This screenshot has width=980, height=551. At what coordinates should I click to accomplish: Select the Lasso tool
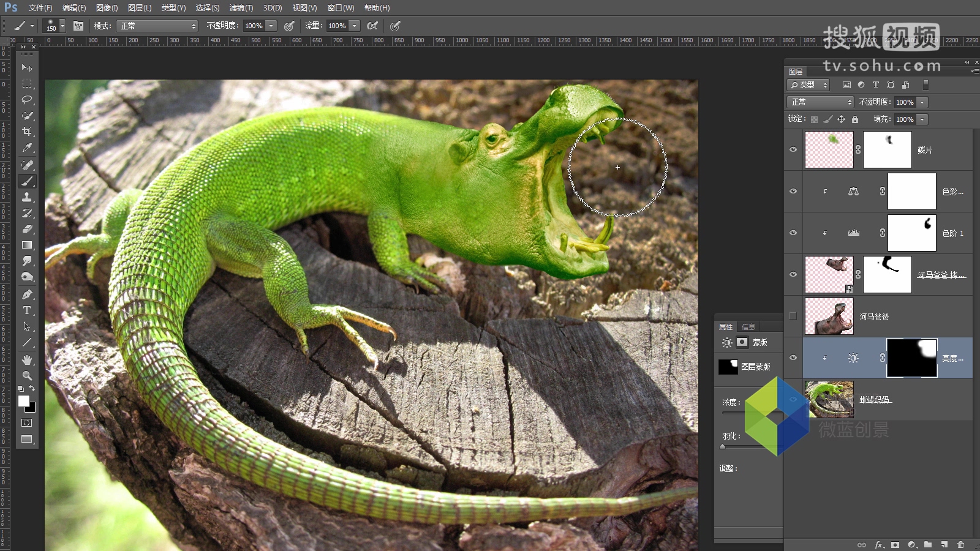[x=27, y=100]
